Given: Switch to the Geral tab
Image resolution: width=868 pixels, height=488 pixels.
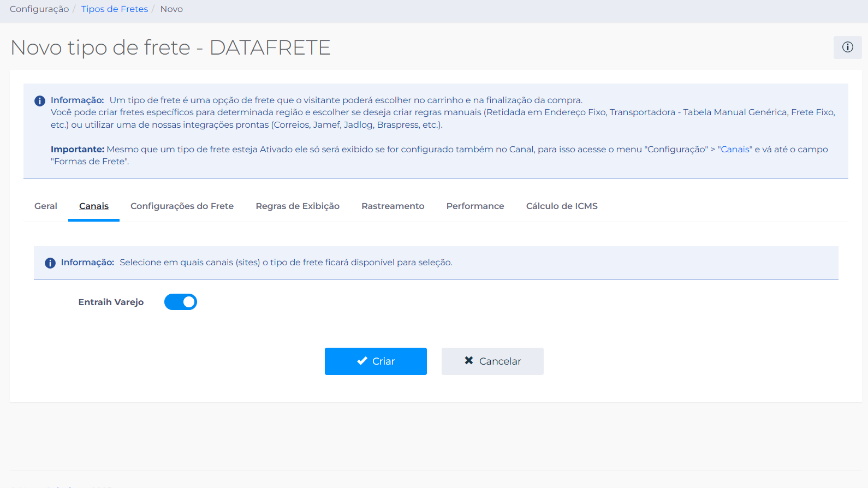Looking at the screenshot, I should click(46, 206).
